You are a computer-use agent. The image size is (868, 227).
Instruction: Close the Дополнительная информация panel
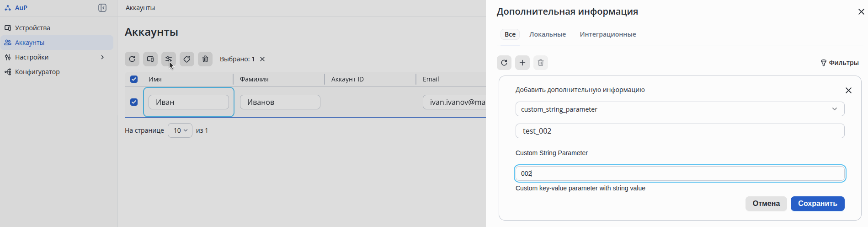pos(861,12)
